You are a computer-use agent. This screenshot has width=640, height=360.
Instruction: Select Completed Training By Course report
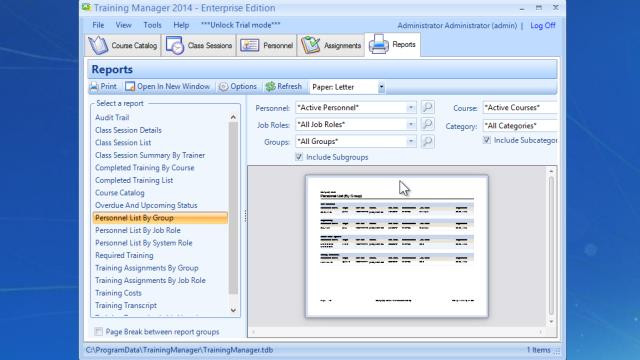[x=144, y=168]
